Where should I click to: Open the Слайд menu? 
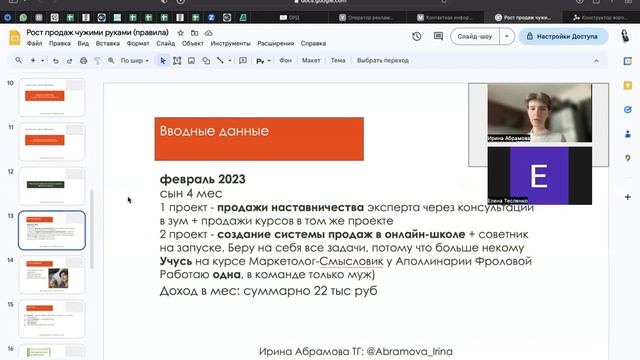click(x=165, y=43)
